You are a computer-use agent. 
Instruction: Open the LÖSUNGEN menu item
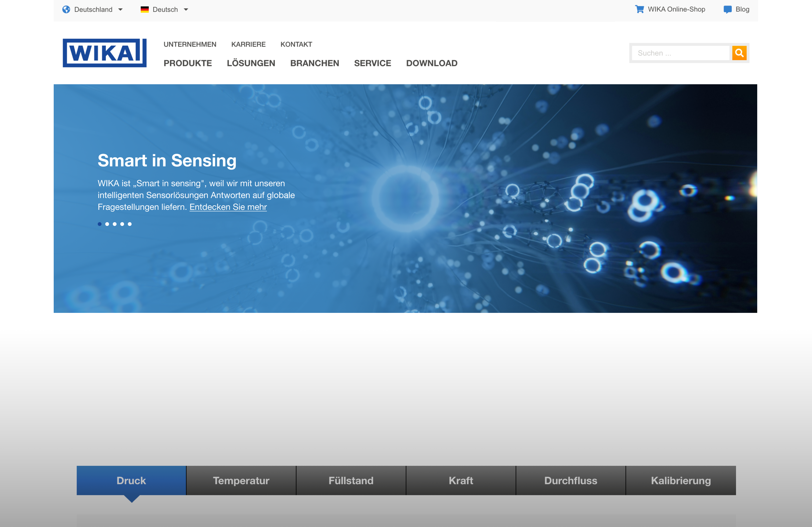pos(251,63)
